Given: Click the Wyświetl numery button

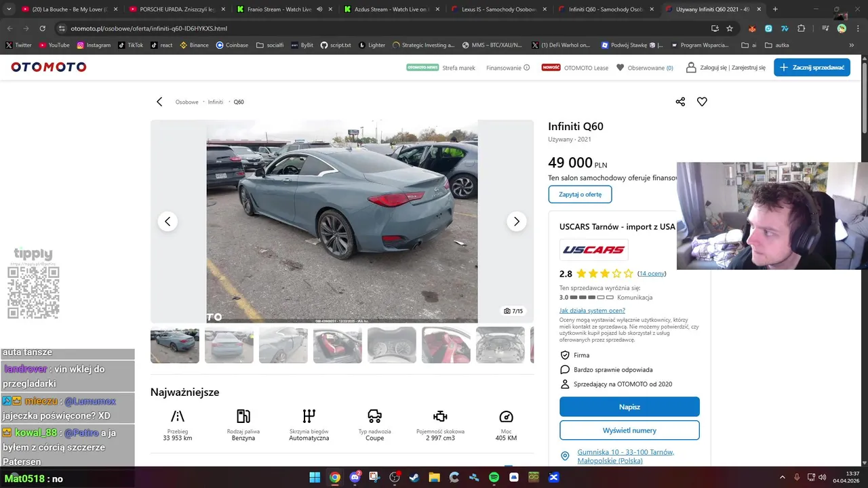Looking at the screenshot, I should tap(629, 430).
